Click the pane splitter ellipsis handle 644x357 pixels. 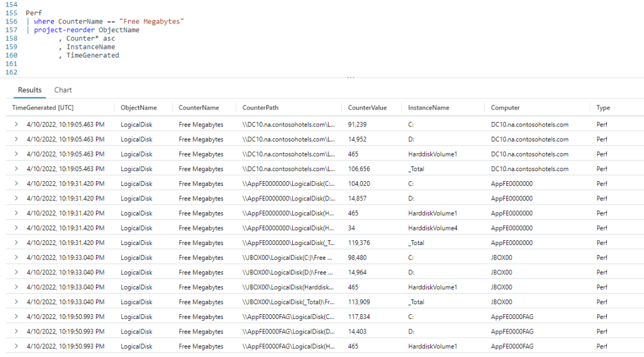pyautogui.click(x=351, y=77)
